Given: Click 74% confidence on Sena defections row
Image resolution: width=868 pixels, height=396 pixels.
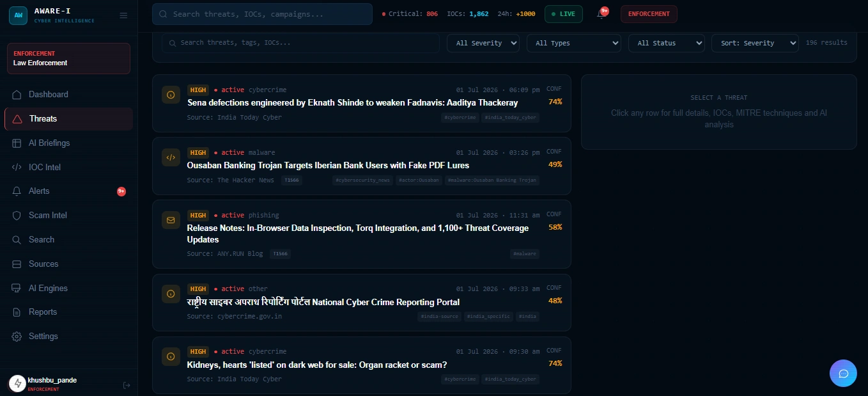Looking at the screenshot, I should (x=555, y=102).
